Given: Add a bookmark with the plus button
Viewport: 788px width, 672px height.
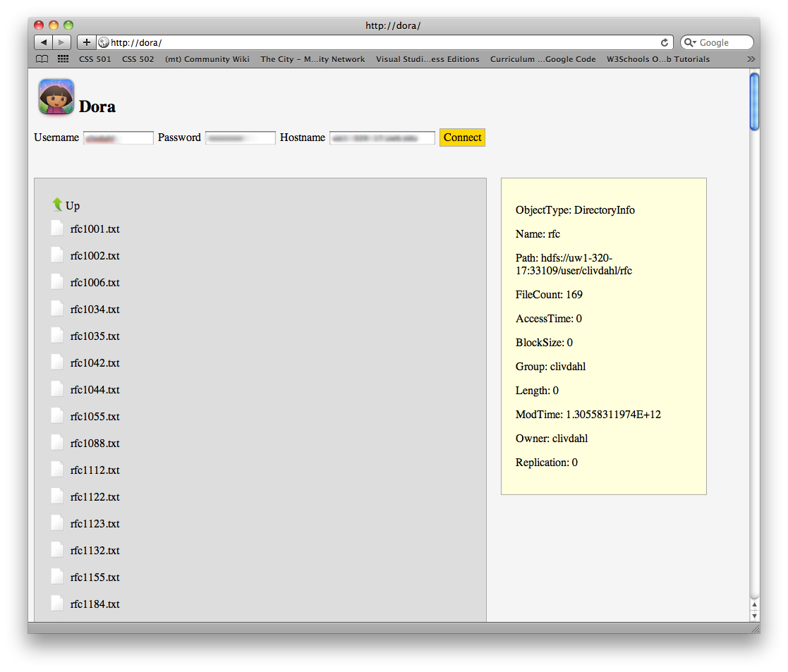Looking at the screenshot, I should 86,42.
